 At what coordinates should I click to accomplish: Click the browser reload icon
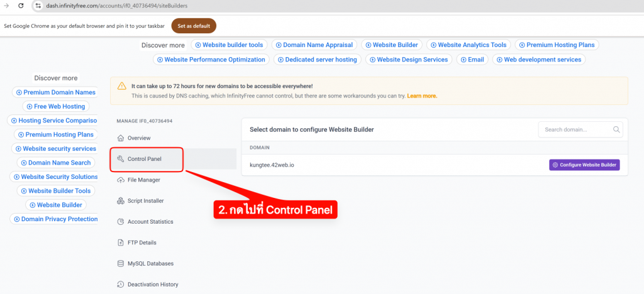(x=21, y=5)
